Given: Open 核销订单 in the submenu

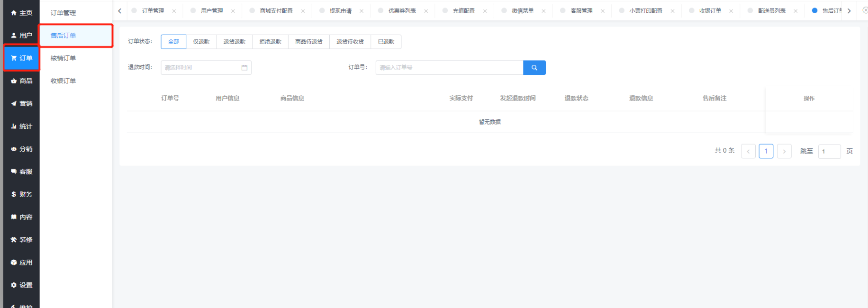Looking at the screenshot, I should [x=63, y=58].
